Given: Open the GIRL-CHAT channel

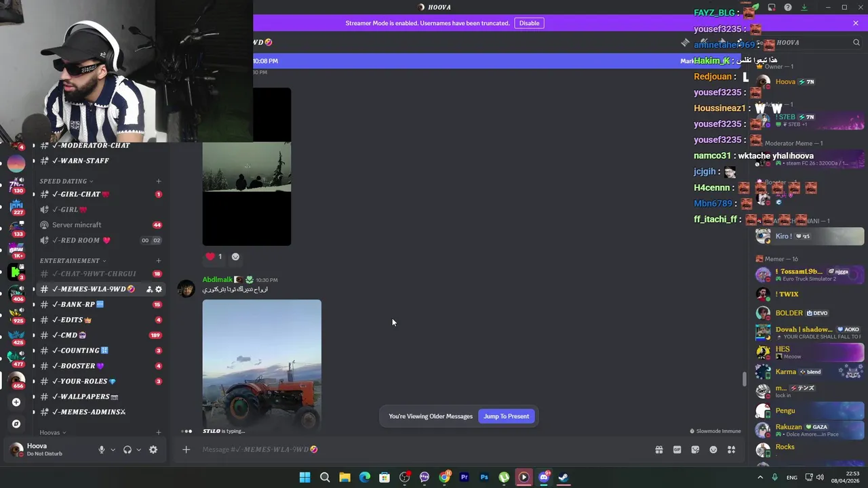Looking at the screenshot, I should pyautogui.click(x=100, y=195).
